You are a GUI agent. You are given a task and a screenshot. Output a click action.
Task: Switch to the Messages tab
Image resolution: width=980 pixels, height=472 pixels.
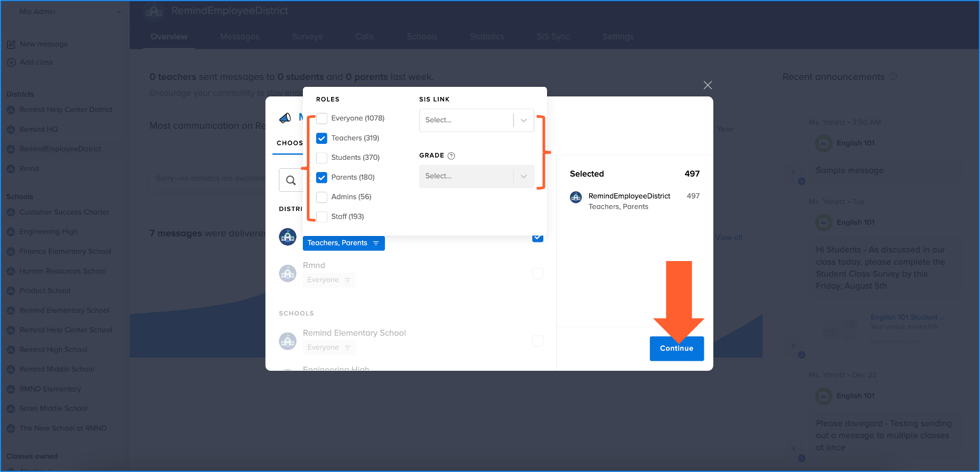coord(239,37)
